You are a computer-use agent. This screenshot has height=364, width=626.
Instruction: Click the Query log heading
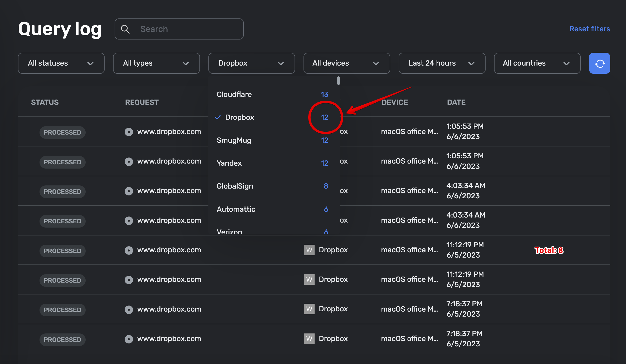(x=60, y=29)
